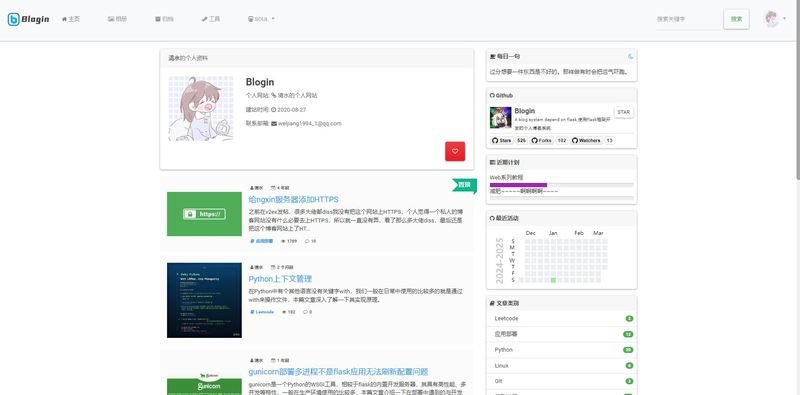The height and width of the screenshot is (395, 800).
Task: Open the 给nginx服务器添加HTTPS article title
Action: point(293,200)
